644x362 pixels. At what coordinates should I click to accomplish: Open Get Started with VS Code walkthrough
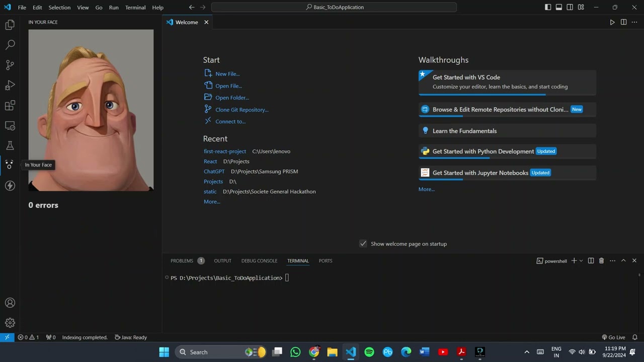pyautogui.click(x=507, y=82)
